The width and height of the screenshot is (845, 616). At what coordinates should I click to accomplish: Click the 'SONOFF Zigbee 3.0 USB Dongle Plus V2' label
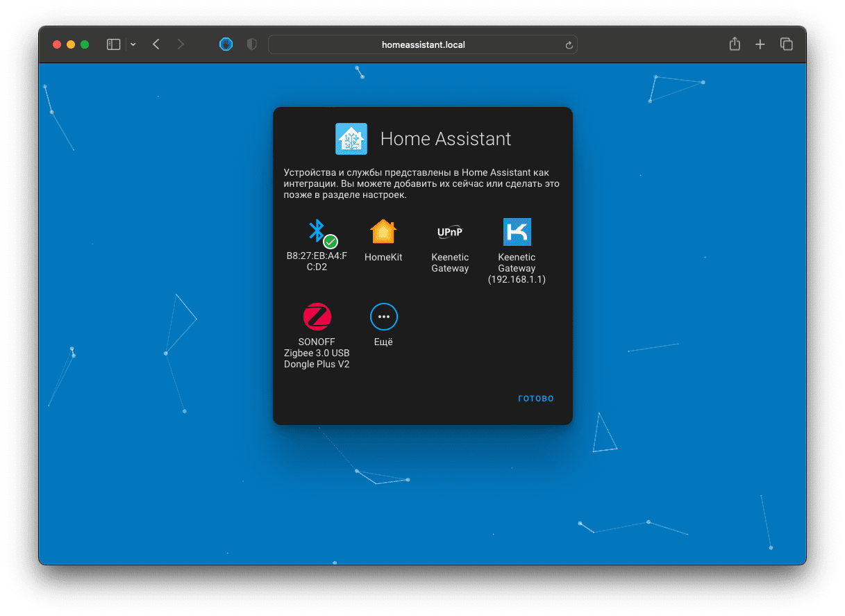[317, 353]
